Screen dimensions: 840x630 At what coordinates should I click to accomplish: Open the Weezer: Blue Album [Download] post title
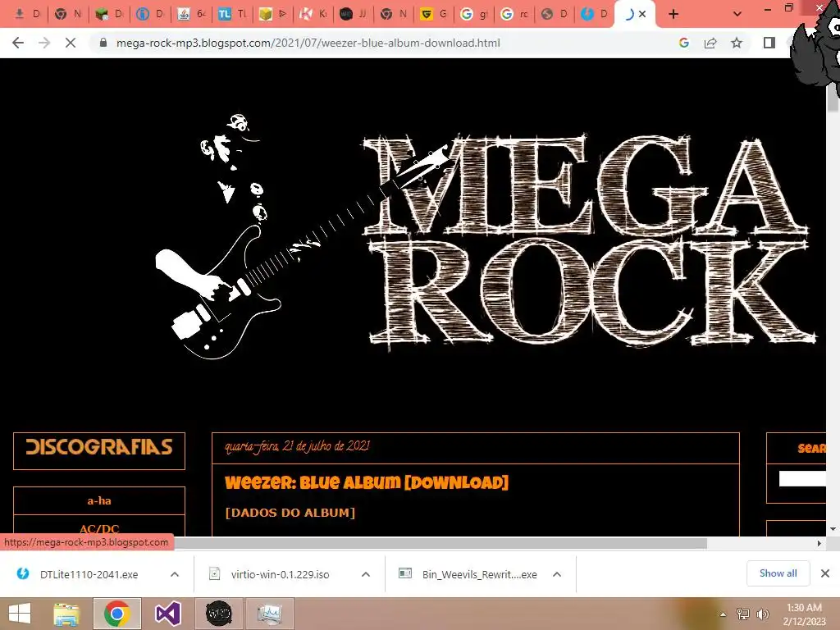point(367,482)
